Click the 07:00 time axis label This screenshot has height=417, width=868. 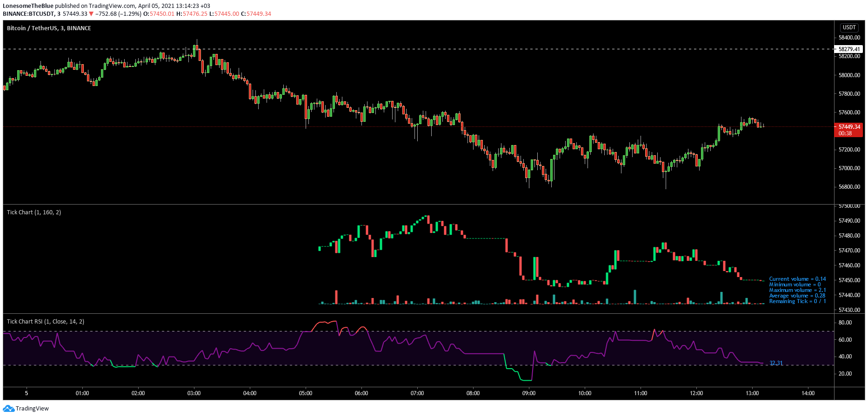(417, 393)
